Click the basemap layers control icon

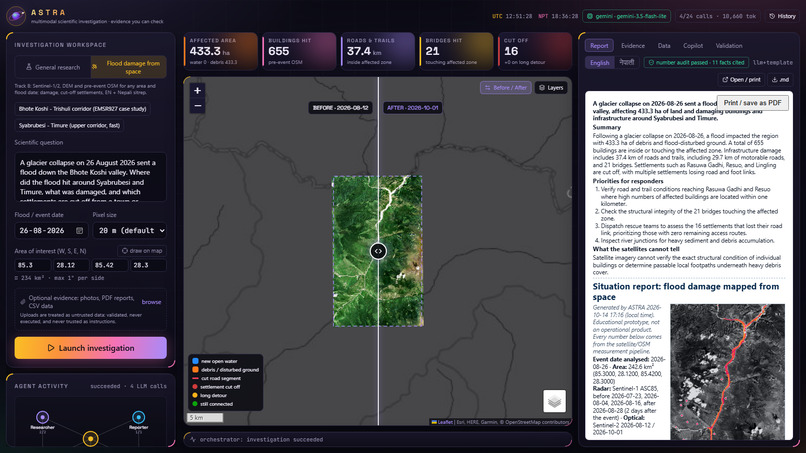tap(554, 401)
